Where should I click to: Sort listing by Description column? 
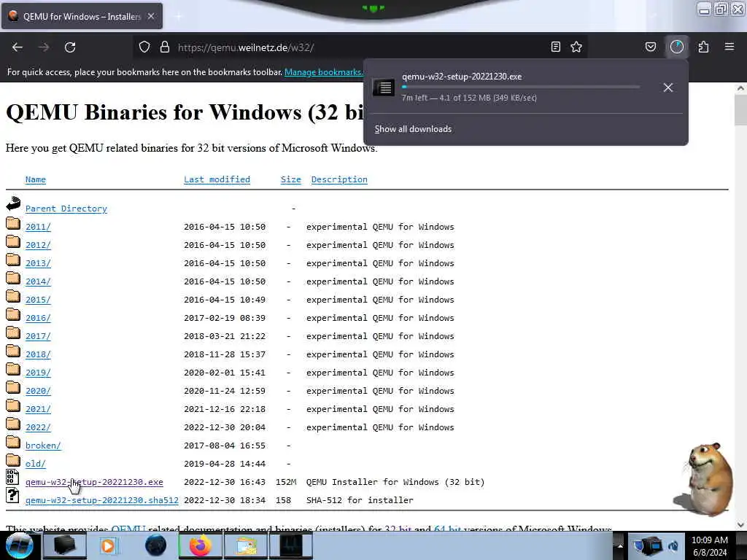pos(339,179)
